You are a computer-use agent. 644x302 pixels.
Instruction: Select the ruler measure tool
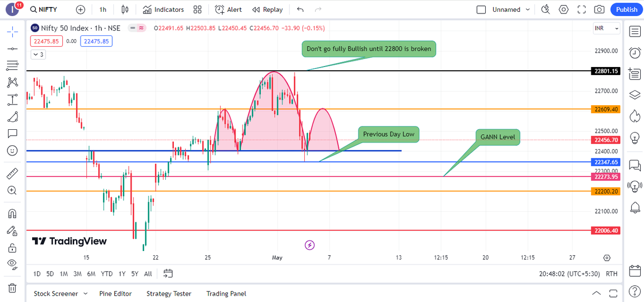(12, 174)
